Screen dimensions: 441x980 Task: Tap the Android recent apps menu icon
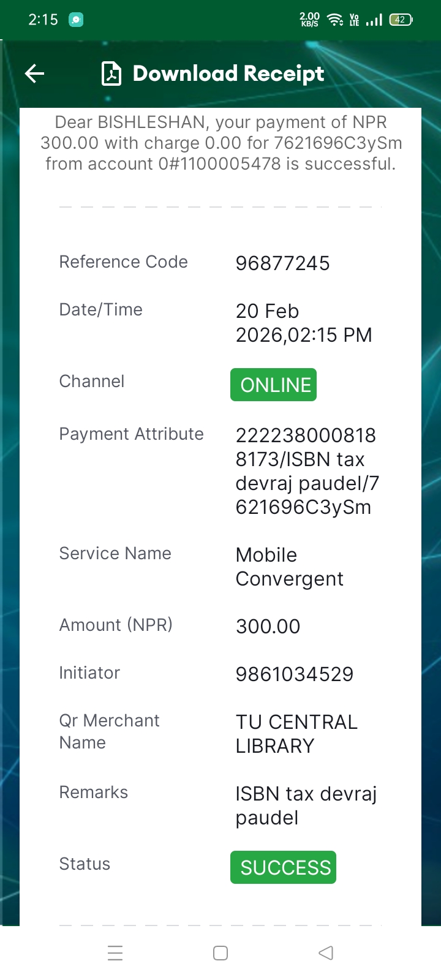(x=115, y=953)
